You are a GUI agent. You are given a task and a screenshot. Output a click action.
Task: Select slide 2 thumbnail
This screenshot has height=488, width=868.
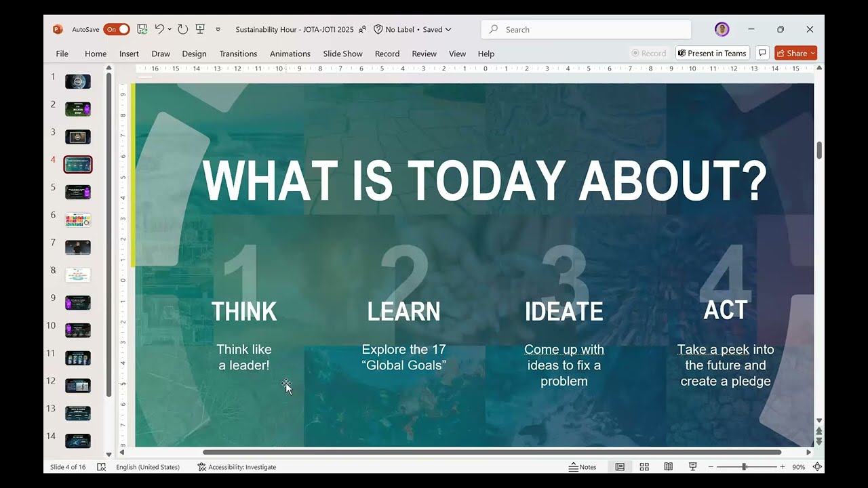tap(78, 108)
